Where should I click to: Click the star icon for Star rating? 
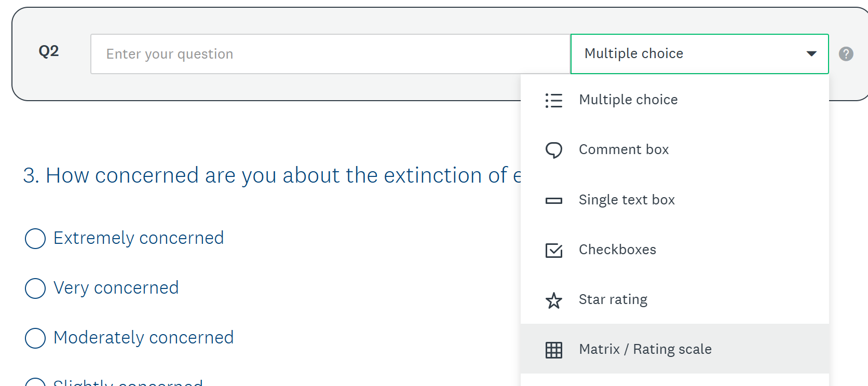click(553, 300)
